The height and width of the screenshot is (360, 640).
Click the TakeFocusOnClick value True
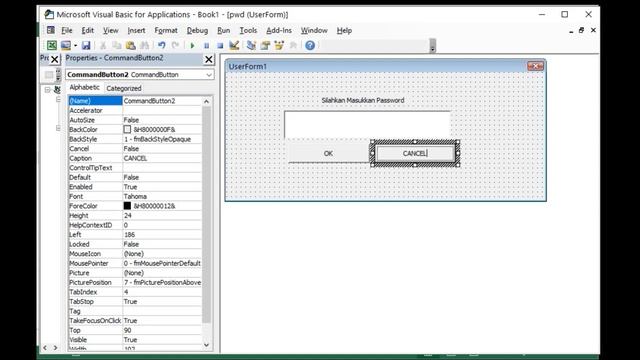(x=162, y=321)
